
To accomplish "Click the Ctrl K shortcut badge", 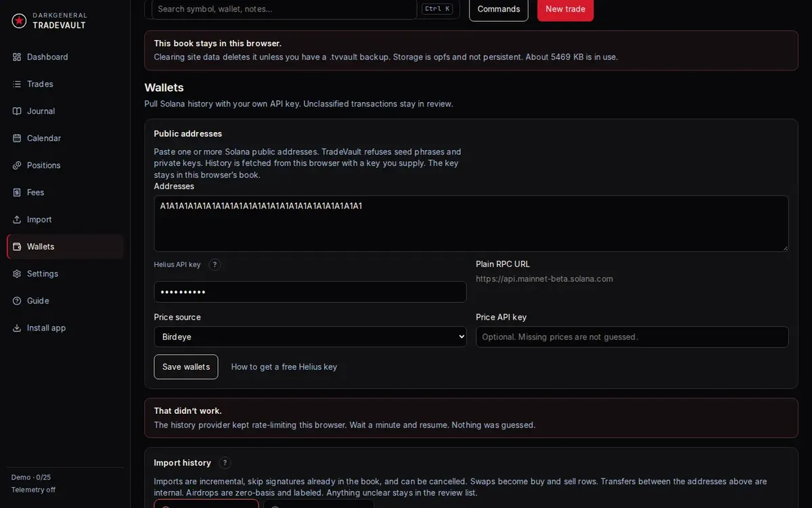I will click(x=437, y=9).
